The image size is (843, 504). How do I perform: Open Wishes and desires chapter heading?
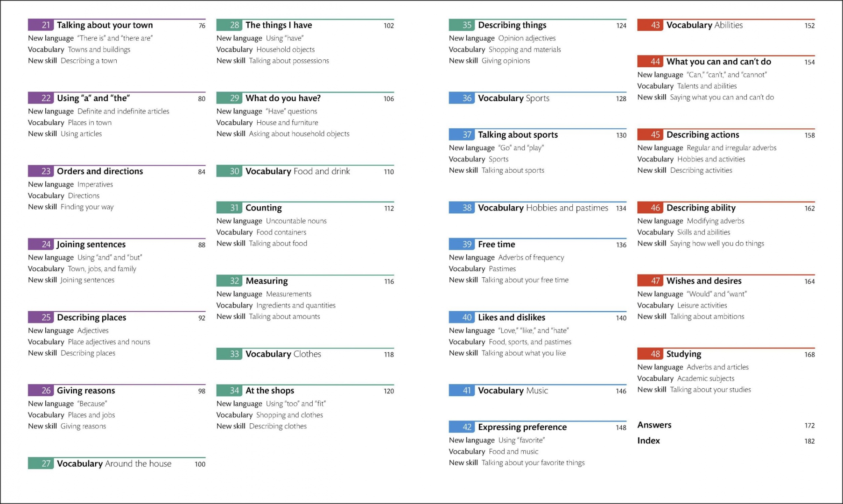tap(704, 281)
